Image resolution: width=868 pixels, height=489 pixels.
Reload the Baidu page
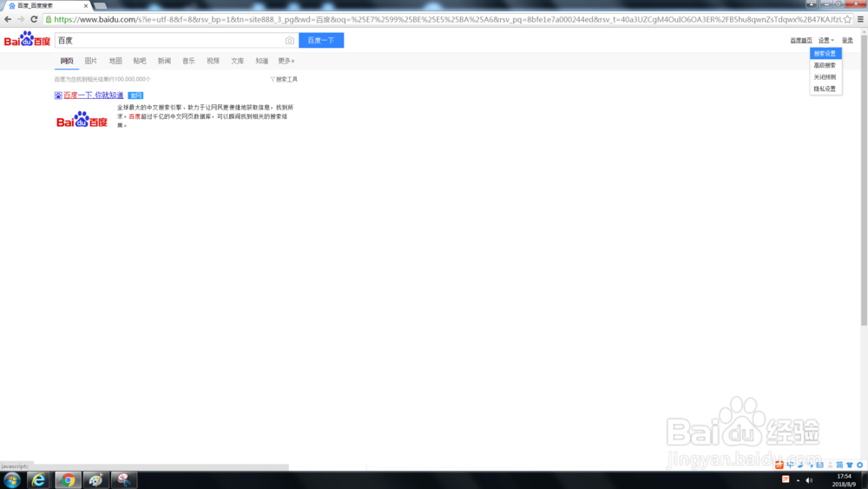(34, 19)
